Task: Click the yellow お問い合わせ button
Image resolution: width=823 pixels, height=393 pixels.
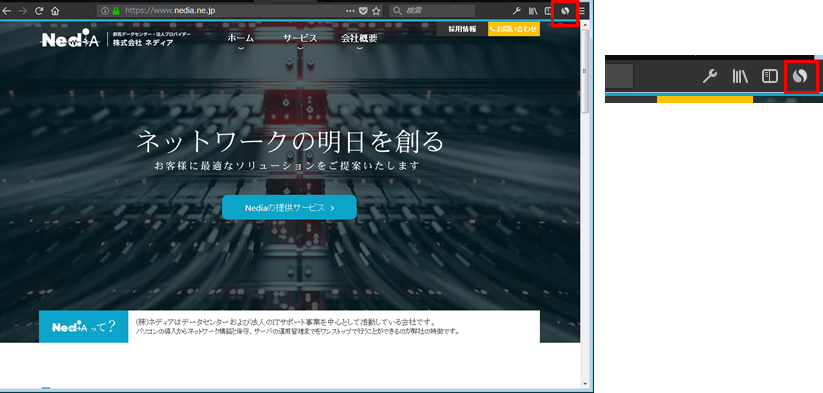Action: click(x=514, y=29)
